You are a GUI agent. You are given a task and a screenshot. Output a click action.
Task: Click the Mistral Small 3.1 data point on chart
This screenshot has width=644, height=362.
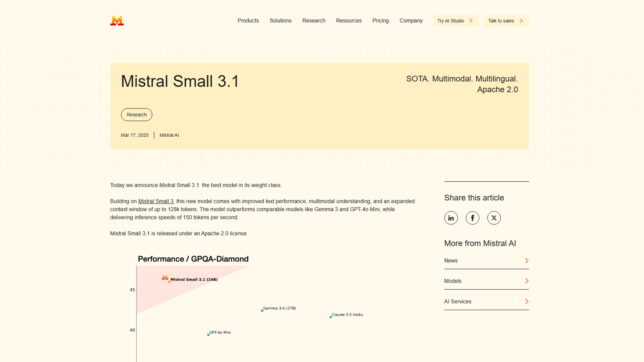169,281
